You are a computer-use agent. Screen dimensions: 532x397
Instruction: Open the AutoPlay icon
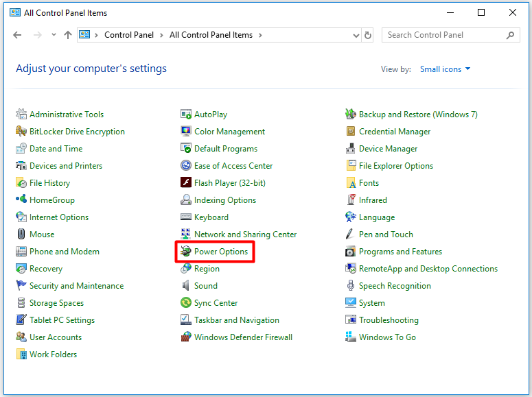(186, 115)
